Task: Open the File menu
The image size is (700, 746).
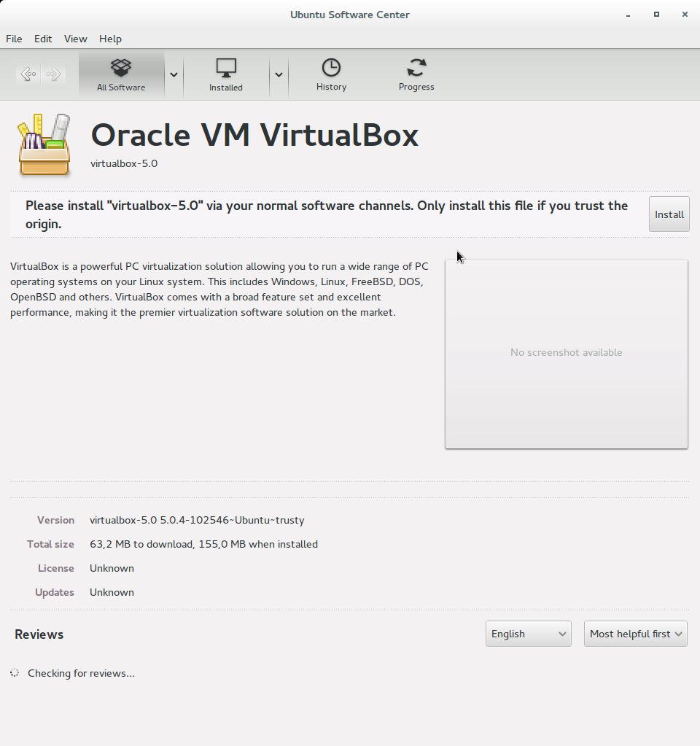Action: (x=14, y=39)
